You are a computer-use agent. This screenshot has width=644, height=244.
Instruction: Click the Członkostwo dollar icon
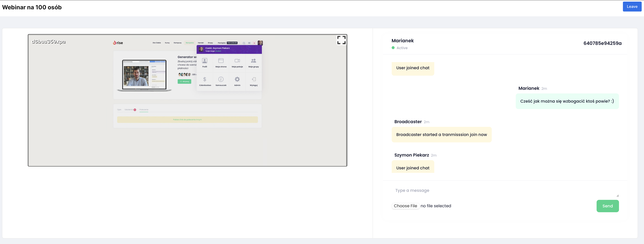[x=204, y=79]
